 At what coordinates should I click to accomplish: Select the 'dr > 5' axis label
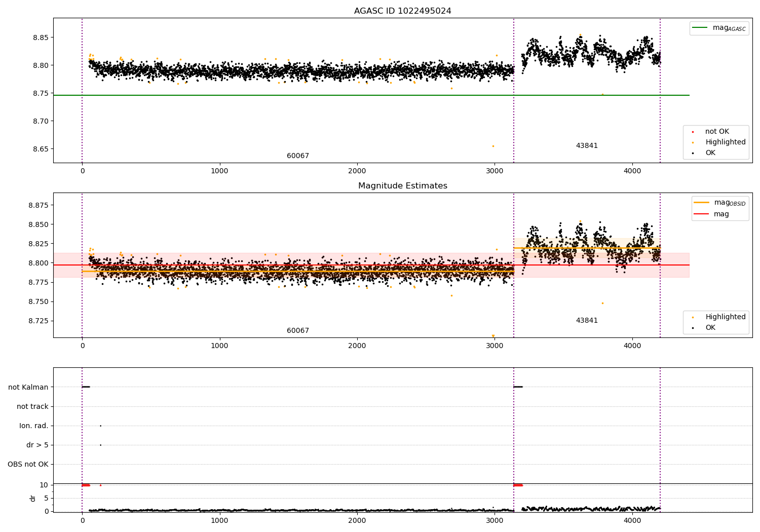tap(37, 445)
